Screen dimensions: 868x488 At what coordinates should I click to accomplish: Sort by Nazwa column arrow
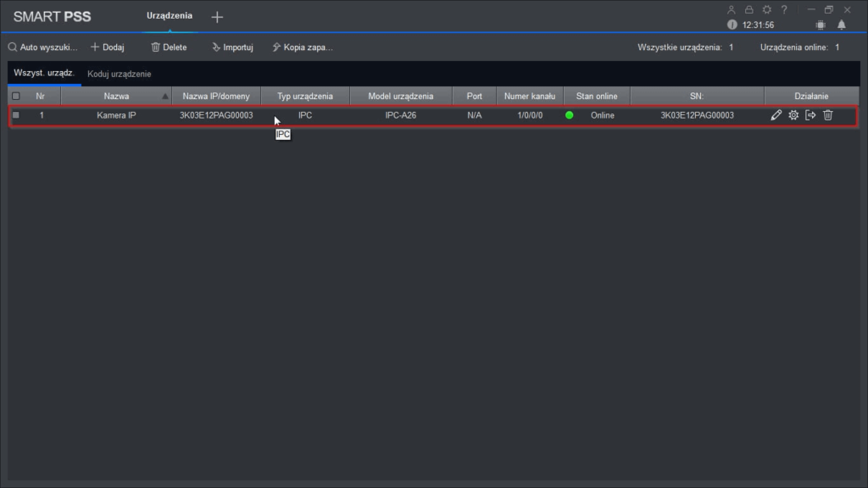[165, 96]
